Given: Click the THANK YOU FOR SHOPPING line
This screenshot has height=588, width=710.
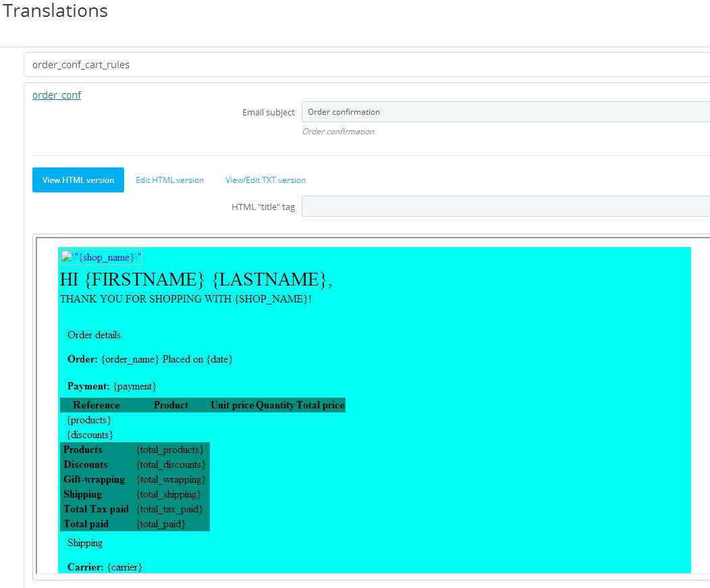Looking at the screenshot, I should click(x=186, y=299).
